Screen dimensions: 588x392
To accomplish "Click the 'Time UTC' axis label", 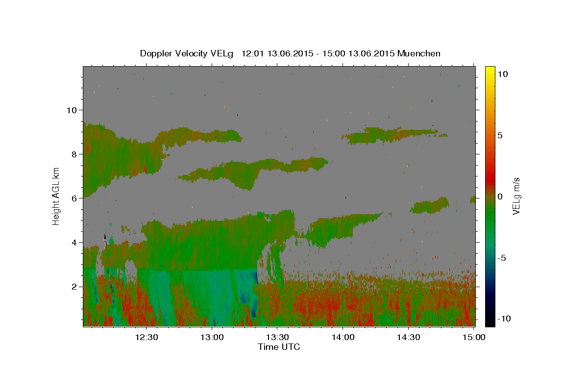I will (x=279, y=347).
